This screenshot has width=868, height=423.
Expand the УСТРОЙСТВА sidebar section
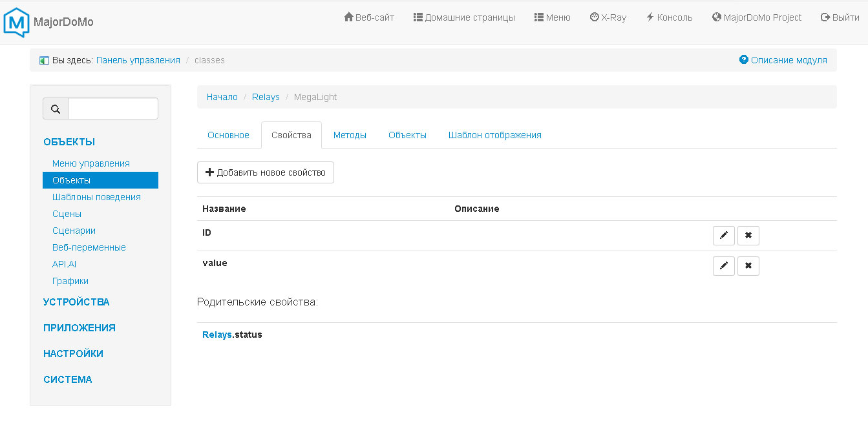(76, 302)
